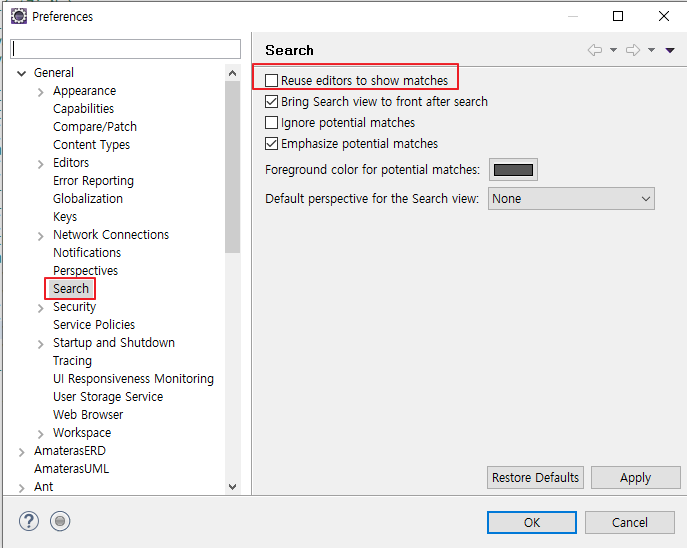
Task: Select Keys preference page
Action: (65, 216)
